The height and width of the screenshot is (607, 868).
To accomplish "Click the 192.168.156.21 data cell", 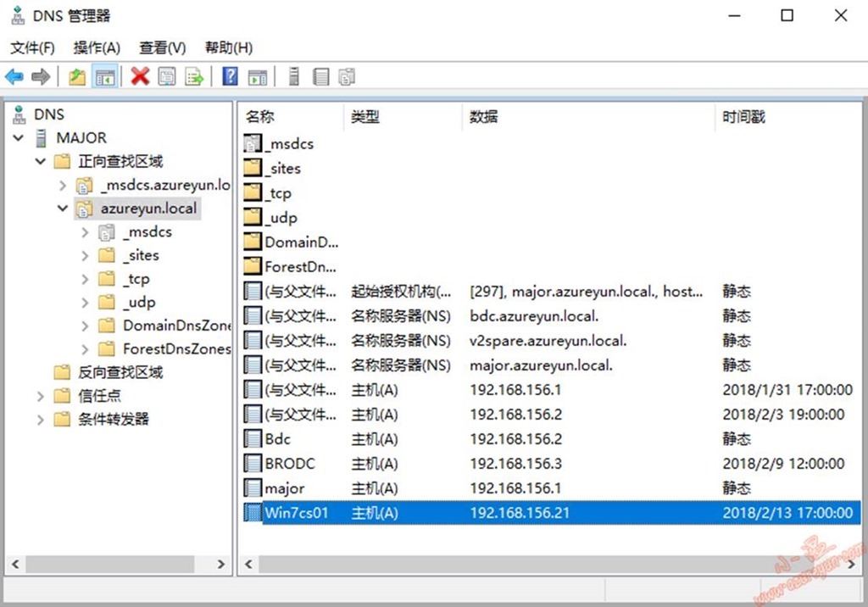I will click(520, 513).
